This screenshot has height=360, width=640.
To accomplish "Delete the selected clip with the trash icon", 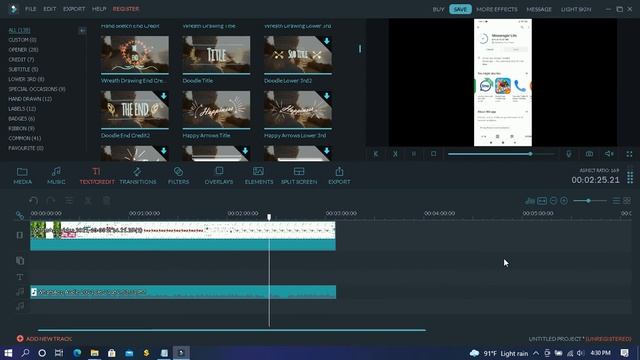I will 106,200.
